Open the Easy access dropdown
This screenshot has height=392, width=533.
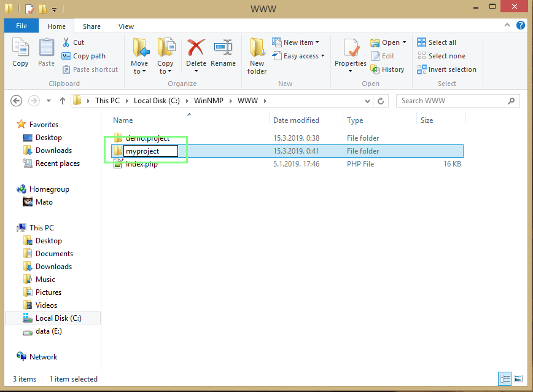(x=298, y=56)
